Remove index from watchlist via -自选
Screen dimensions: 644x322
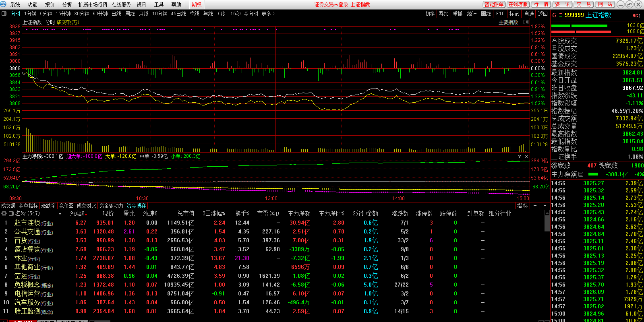click(x=528, y=14)
